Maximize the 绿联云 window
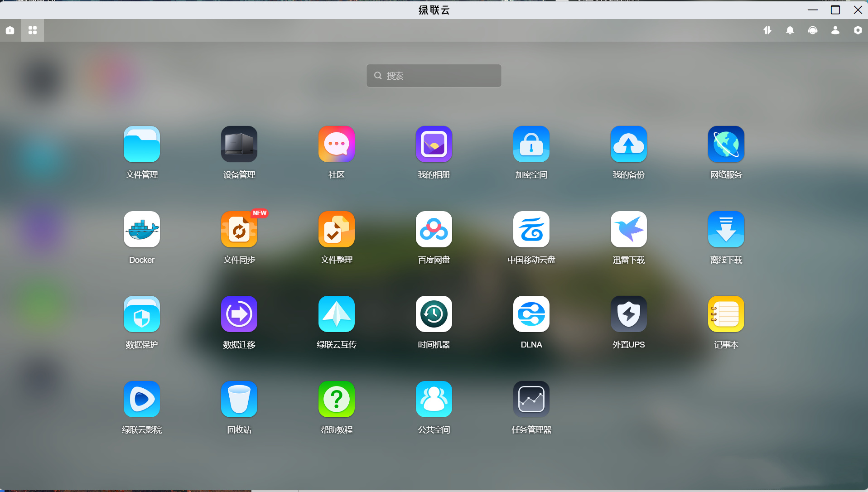868x492 pixels. (x=835, y=10)
